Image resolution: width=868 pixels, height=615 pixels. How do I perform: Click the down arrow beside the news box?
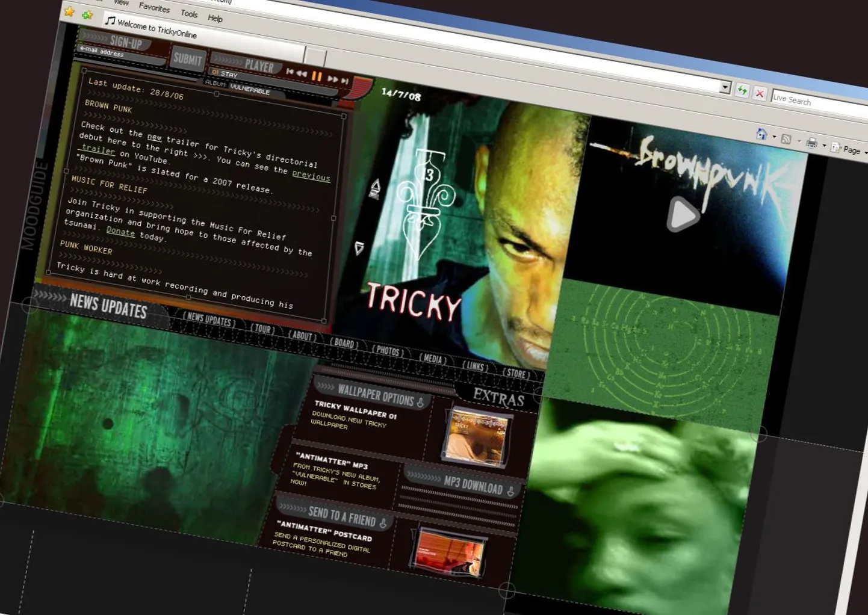[x=359, y=248]
